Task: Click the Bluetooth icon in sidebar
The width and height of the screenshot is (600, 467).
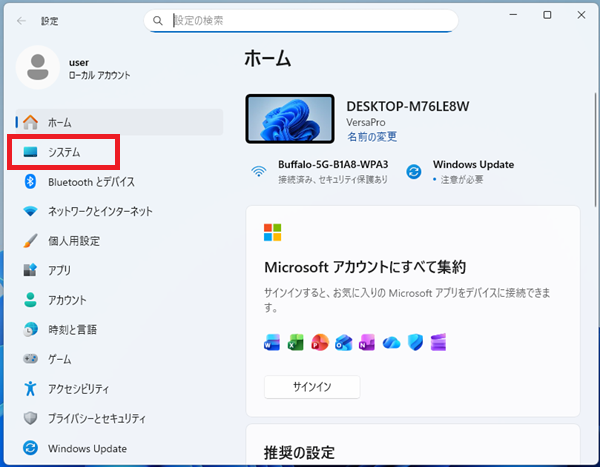Action: pos(30,181)
